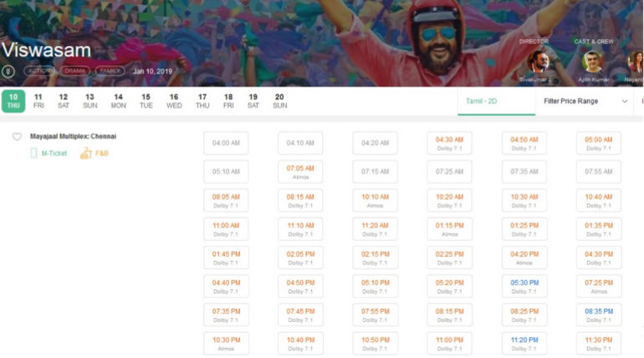Pick the 08:35 PM showtime

(598, 315)
